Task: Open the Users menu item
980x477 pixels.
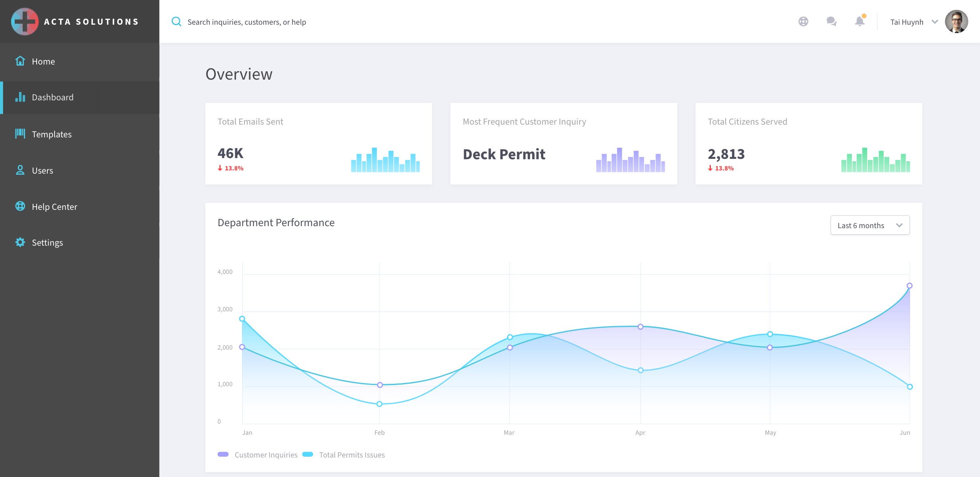Action: point(42,170)
